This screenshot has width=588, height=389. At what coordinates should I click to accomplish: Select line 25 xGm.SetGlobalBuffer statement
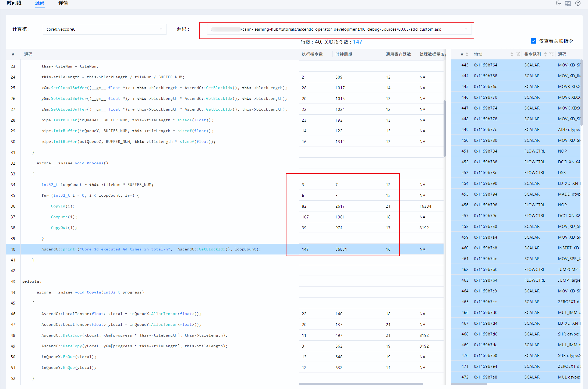pos(225,88)
